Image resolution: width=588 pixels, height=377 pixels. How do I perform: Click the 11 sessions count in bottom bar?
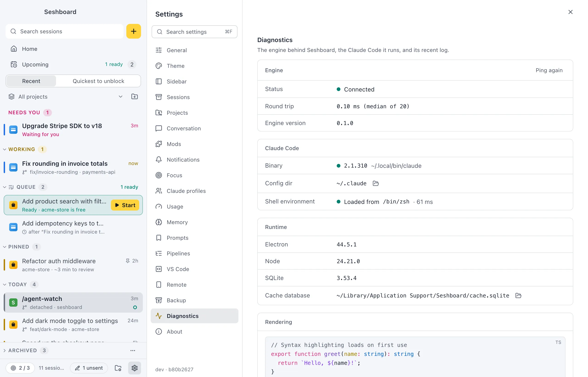(51, 368)
